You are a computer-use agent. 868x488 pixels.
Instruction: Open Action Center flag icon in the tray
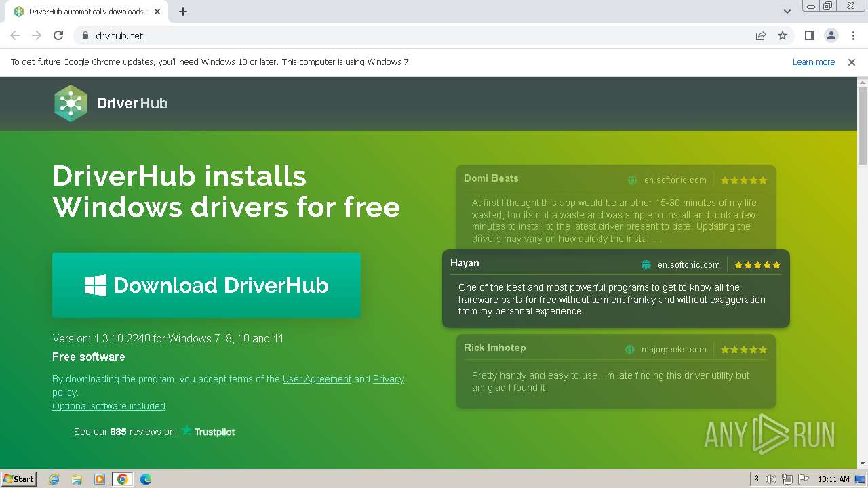(804, 479)
